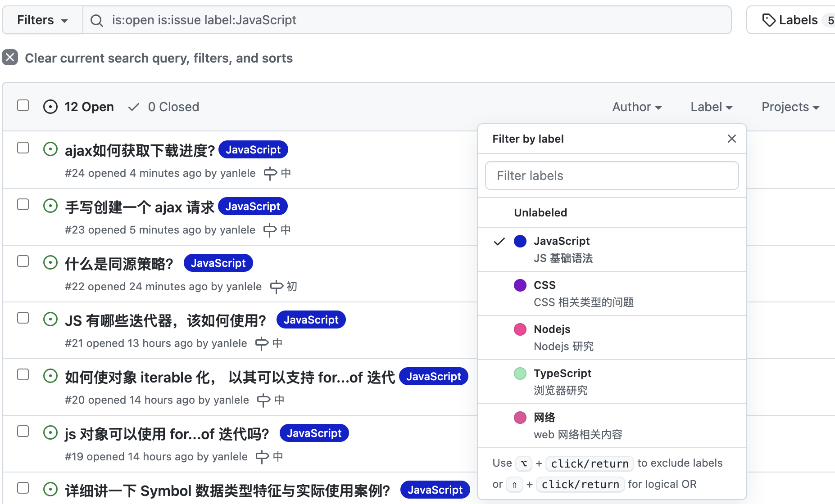The width and height of the screenshot is (835, 504).
Task: Show 12 Open issues
Action: [x=79, y=107]
